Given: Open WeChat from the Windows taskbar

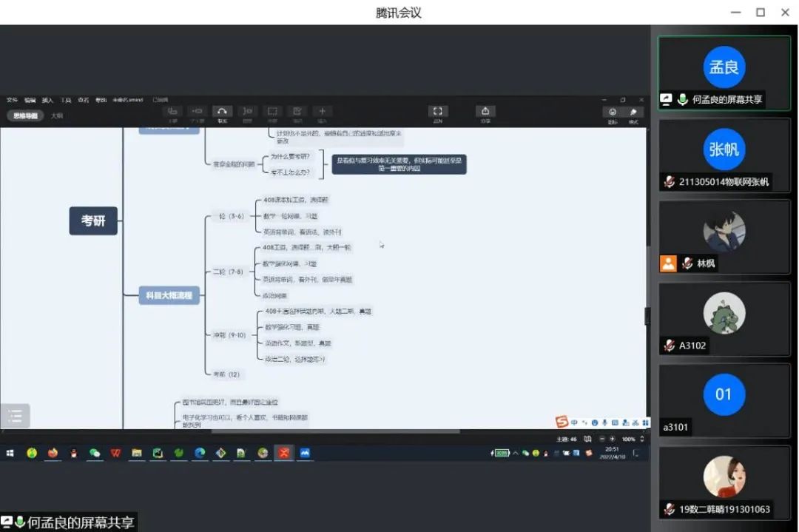Looking at the screenshot, I should pos(95,453).
